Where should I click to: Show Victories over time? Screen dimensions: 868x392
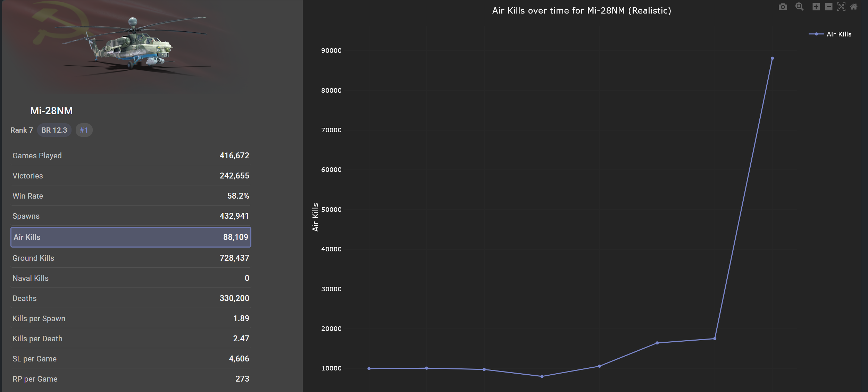131,176
